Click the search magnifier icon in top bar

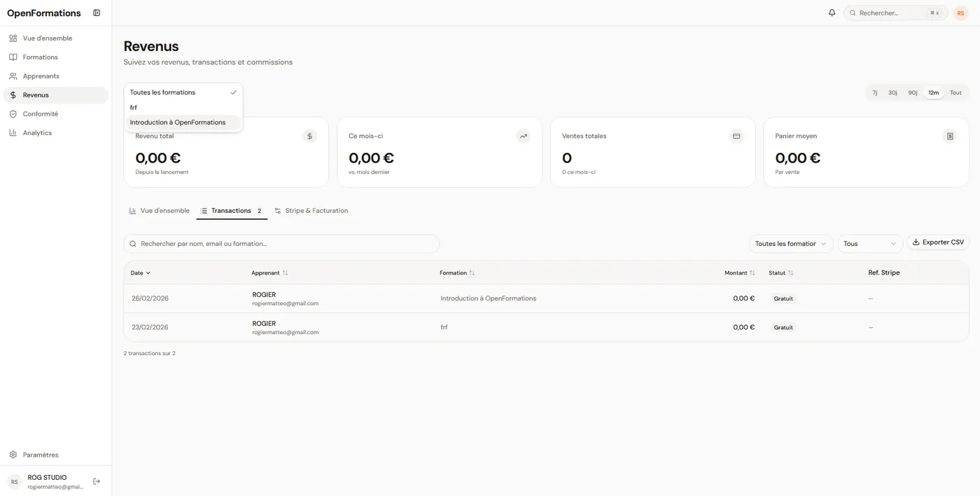pos(853,13)
